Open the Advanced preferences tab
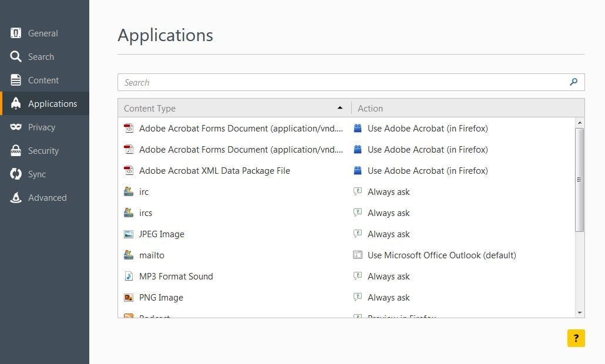The height and width of the screenshot is (364, 605). tap(45, 197)
